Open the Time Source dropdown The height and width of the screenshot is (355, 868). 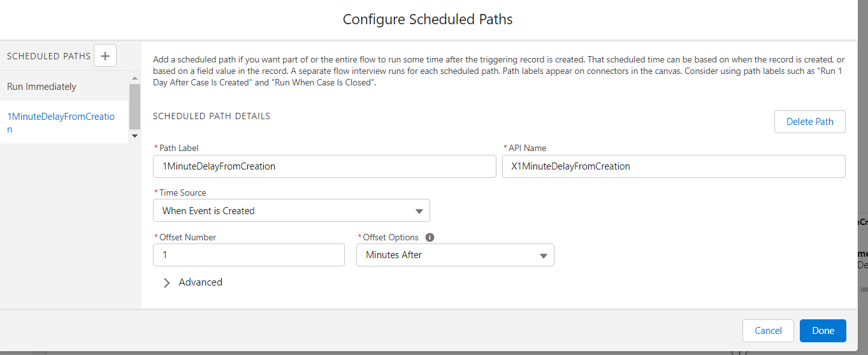(x=291, y=211)
